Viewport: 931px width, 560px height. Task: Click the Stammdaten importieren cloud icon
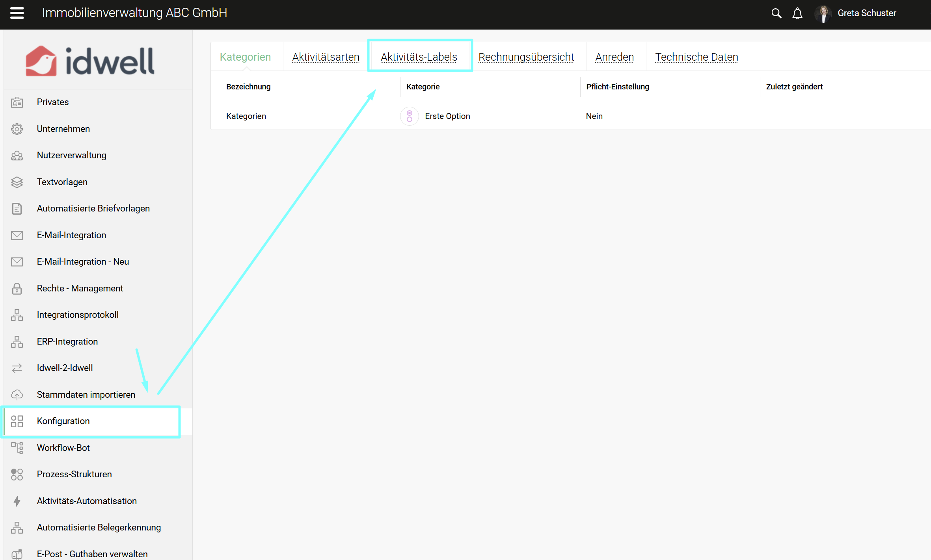tap(17, 395)
